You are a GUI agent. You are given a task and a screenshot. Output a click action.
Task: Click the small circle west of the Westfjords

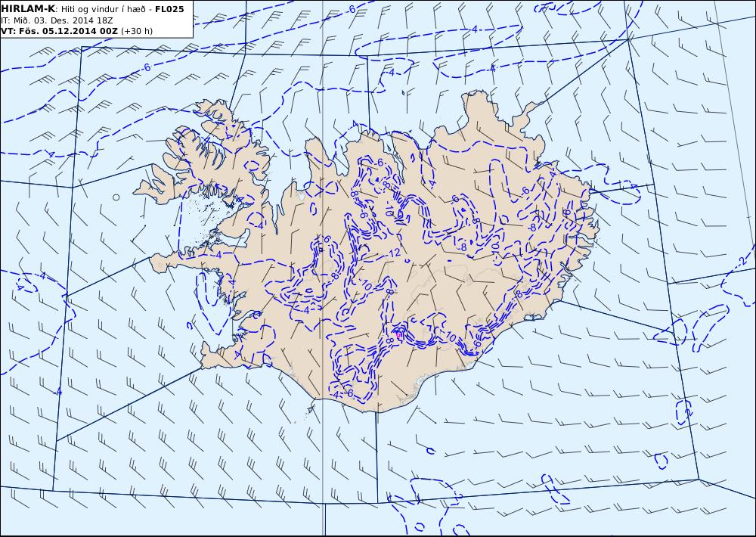pos(116,197)
